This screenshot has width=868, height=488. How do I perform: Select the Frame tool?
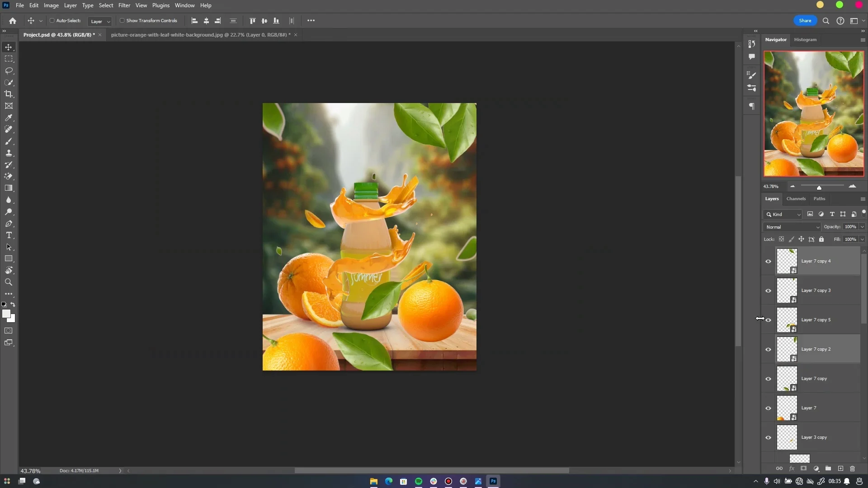tap(9, 106)
